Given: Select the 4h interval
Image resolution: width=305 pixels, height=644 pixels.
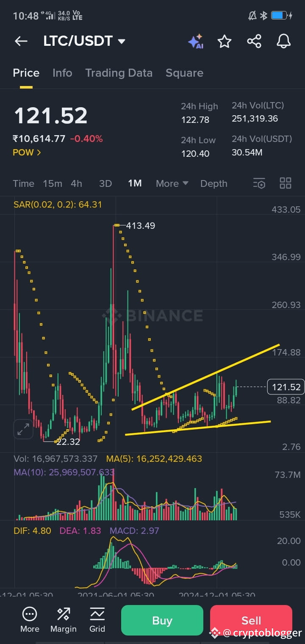Looking at the screenshot, I should pos(76,183).
